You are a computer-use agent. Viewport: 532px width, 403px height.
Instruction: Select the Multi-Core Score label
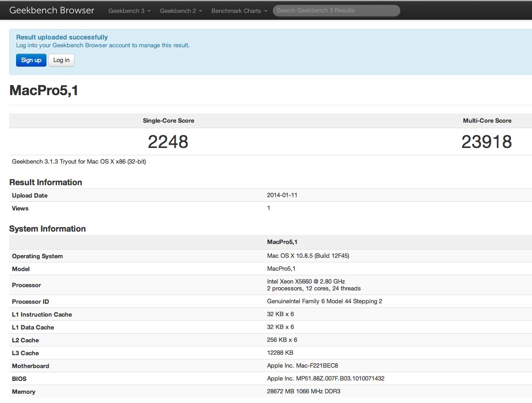click(x=487, y=121)
